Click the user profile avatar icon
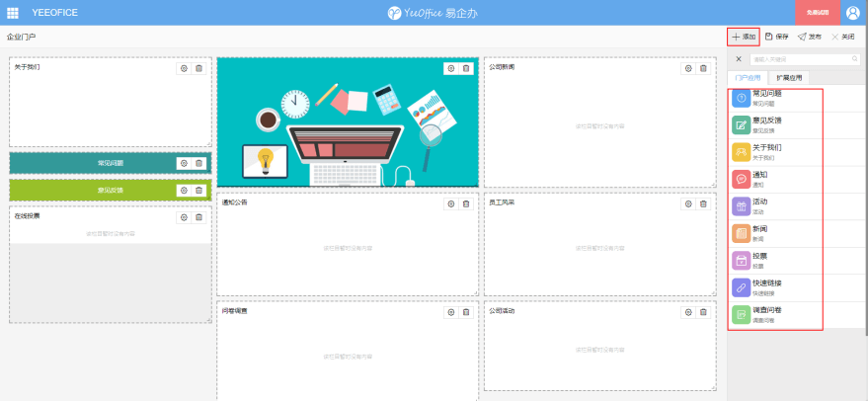868x402 pixels. (x=852, y=12)
